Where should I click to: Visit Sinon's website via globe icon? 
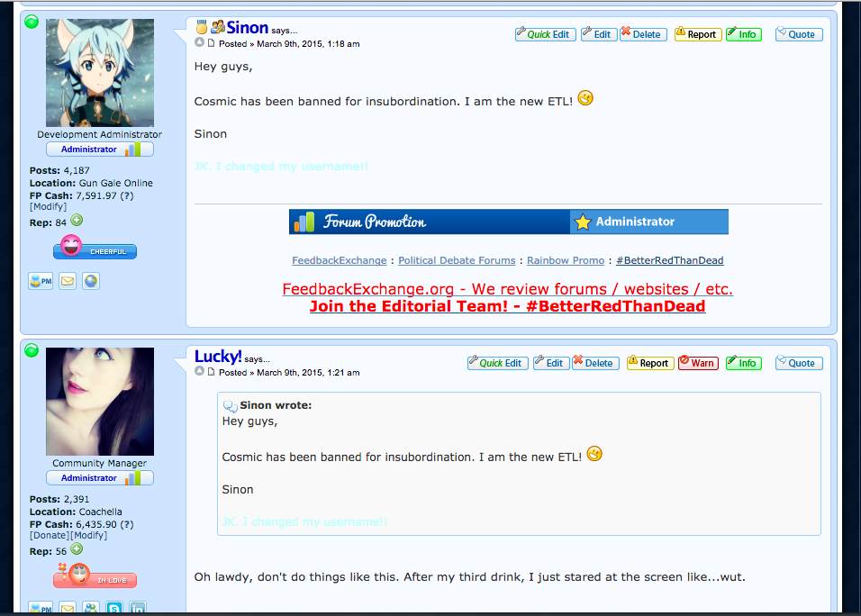[x=91, y=281]
